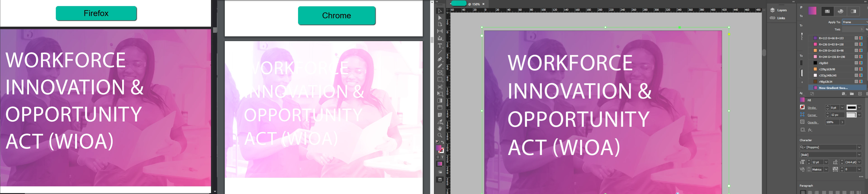
Task: Open the Poppins font family dropdown
Action: 859,147
